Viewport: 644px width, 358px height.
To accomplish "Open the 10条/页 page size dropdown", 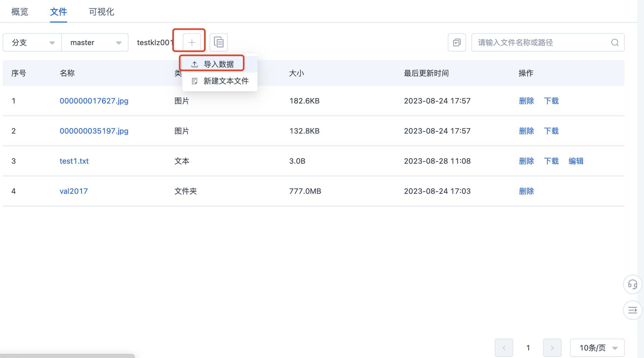I will 597,348.
